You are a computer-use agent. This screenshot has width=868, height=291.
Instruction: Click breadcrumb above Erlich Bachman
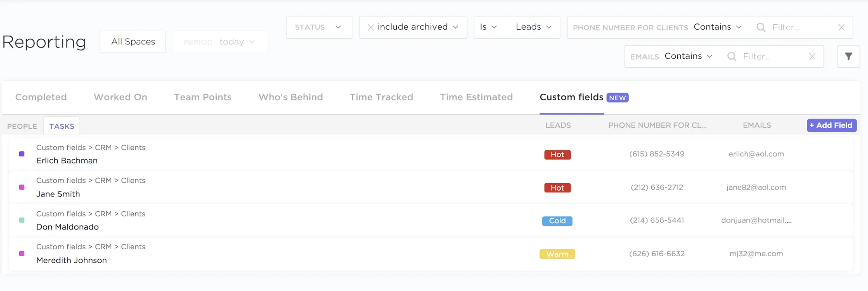click(x=91, y=148)
